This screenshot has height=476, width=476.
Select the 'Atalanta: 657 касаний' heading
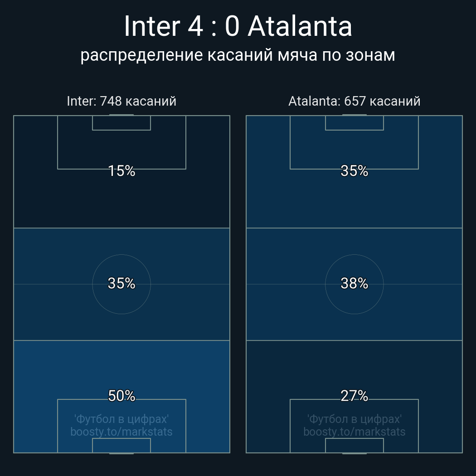[x=354, y=101]
